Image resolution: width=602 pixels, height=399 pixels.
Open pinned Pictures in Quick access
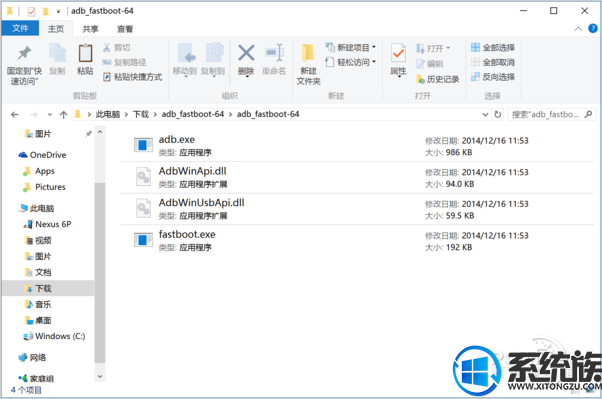click(42, 134)
